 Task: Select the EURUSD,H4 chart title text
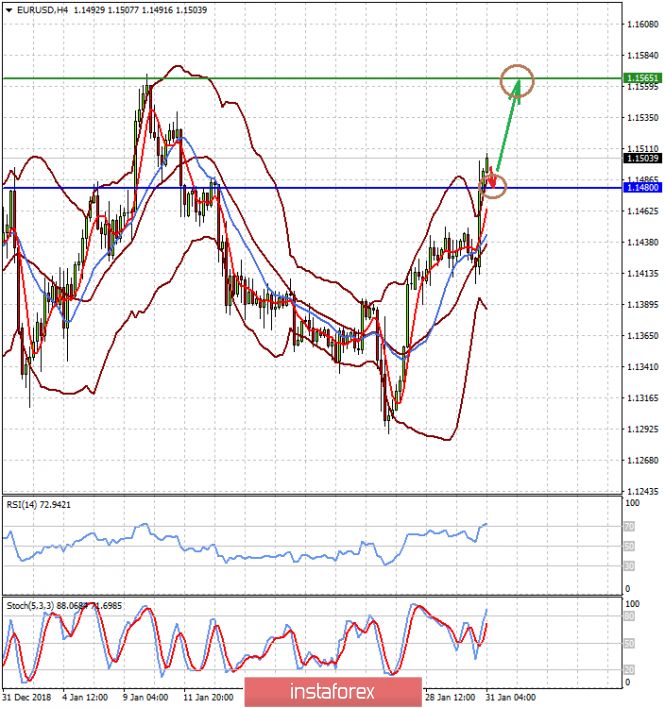[x=41, y=10]
